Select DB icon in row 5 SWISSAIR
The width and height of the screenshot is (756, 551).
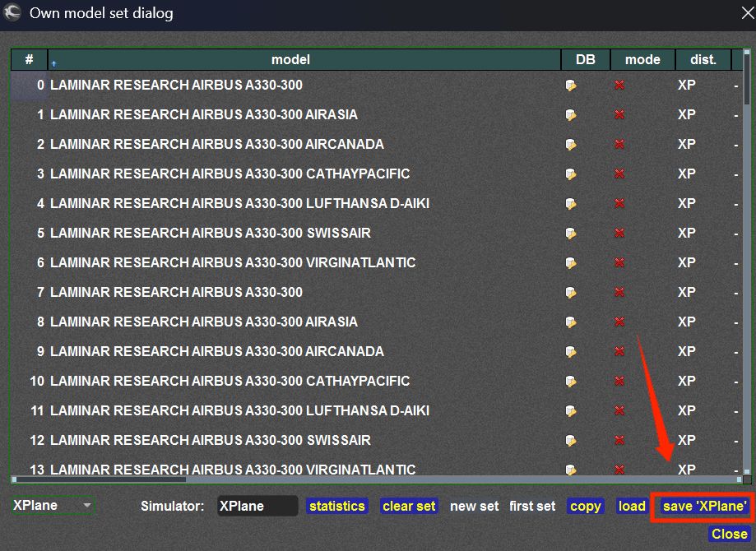click(571, 234)
